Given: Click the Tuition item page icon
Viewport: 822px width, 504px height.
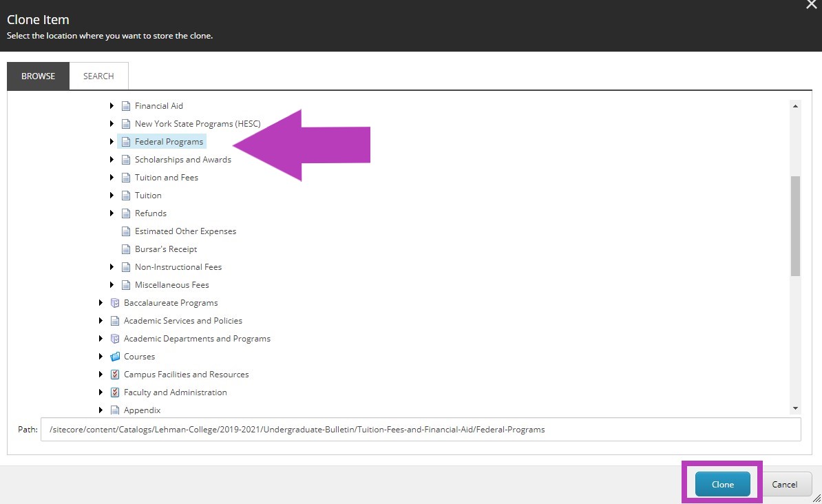Looking at the screenshot, I should click(x=126, y=195).
